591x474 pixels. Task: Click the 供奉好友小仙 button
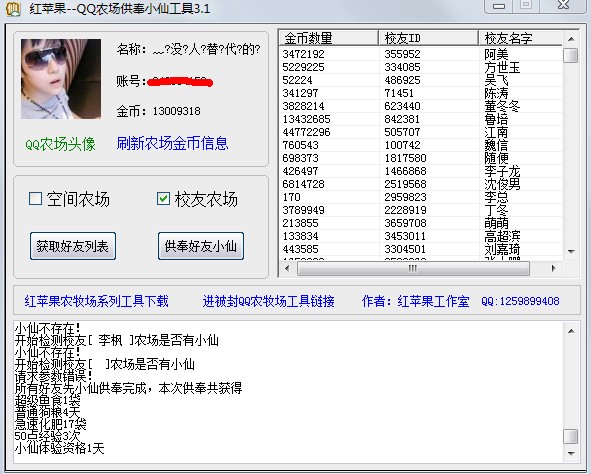(201, 246)
